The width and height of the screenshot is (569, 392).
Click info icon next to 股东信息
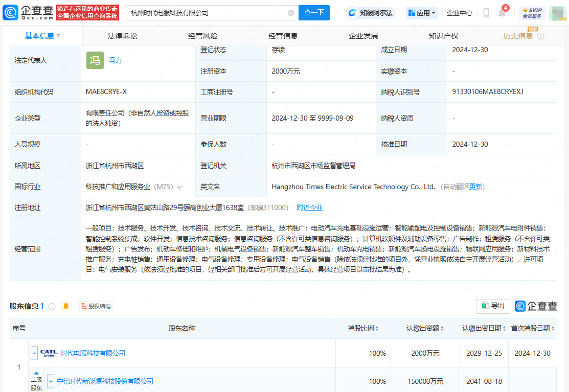point(52,307)
